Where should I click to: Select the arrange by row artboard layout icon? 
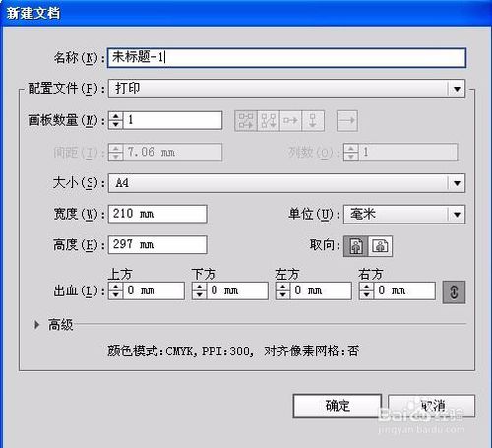pyautogui.click(x=290, y=121)
